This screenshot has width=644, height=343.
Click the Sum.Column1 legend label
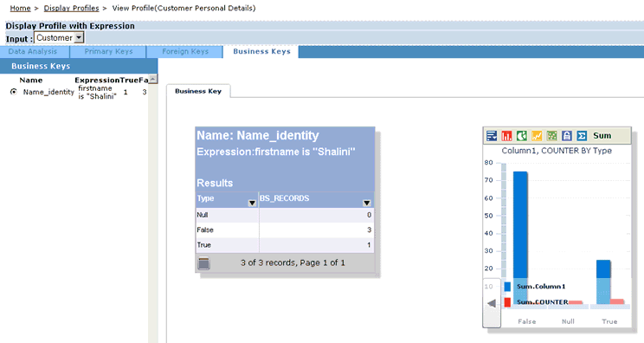pyautogui.click(x=541, y=287)
